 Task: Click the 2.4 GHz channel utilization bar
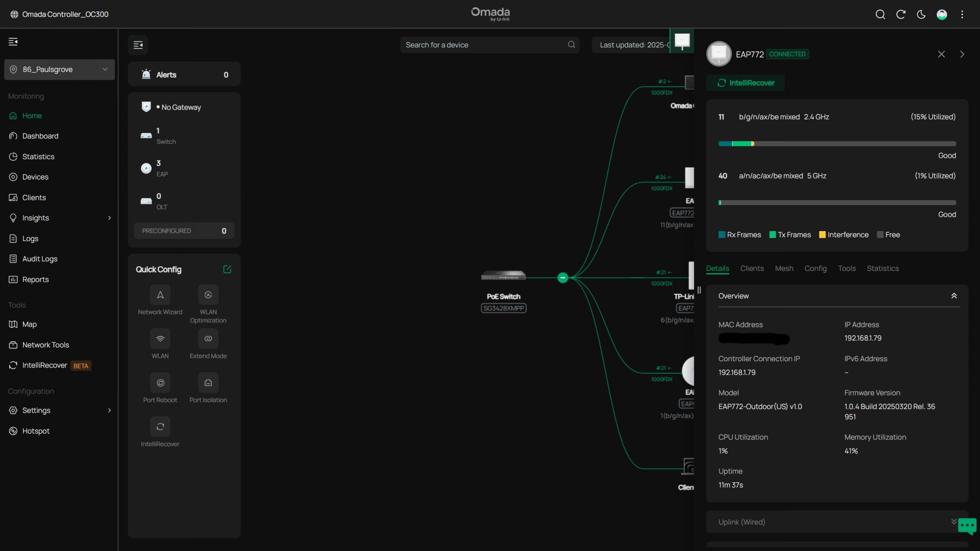pyautogui.click(x=837, y=144)
